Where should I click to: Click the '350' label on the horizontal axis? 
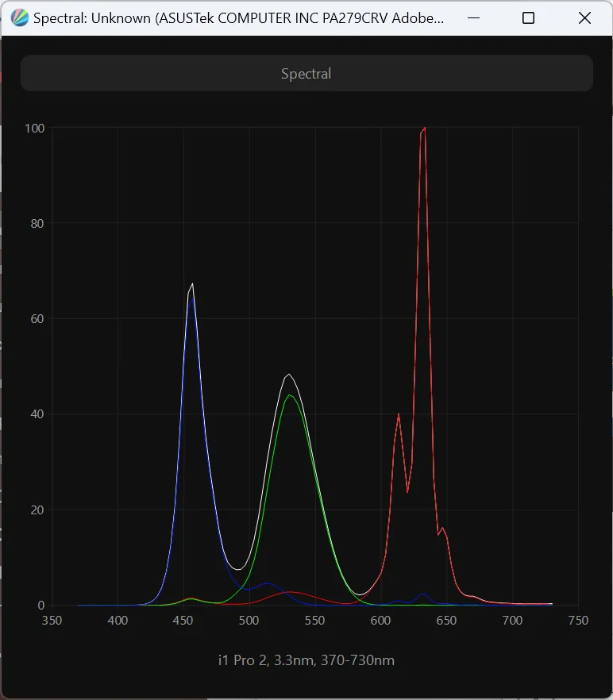click(52, 621)
